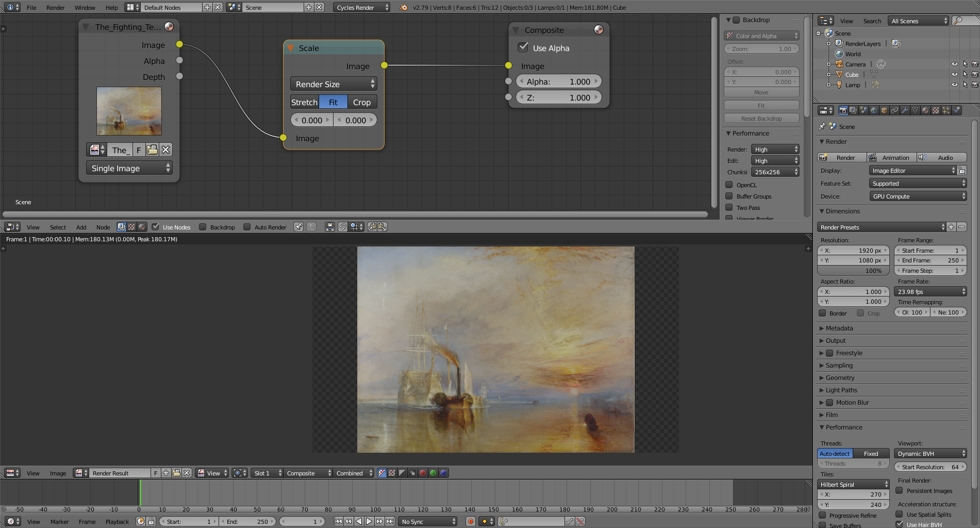
Task: Enable Auto Render checkbox
Action: pos(247,227)
